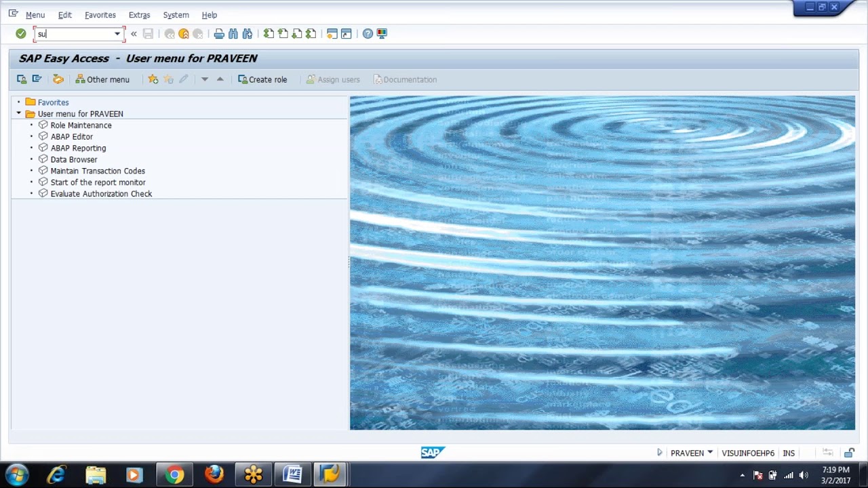Click the Delete Favorites star icon

168,79
